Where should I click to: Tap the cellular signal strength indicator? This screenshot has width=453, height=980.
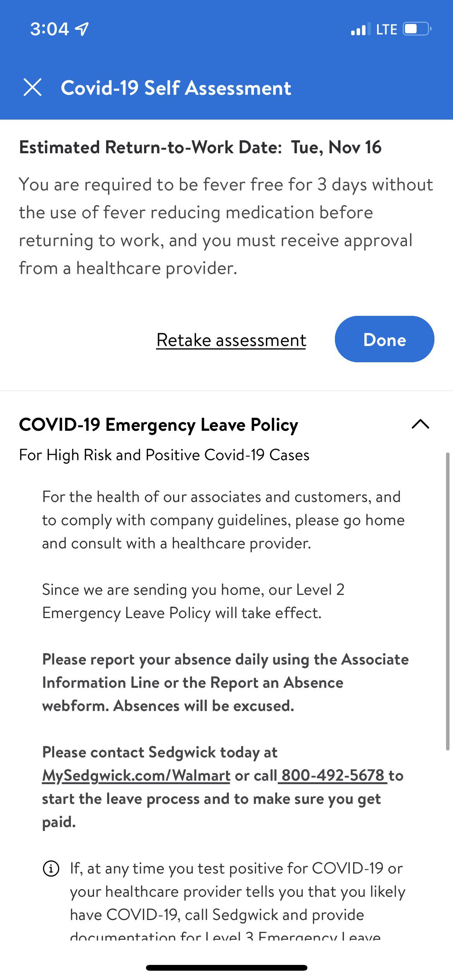358,29
